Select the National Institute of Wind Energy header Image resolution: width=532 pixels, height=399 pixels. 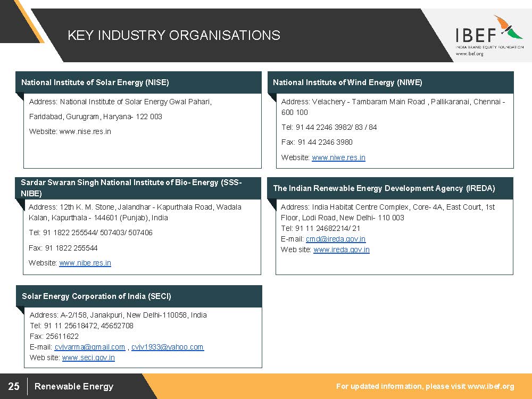tap(347, 82)
